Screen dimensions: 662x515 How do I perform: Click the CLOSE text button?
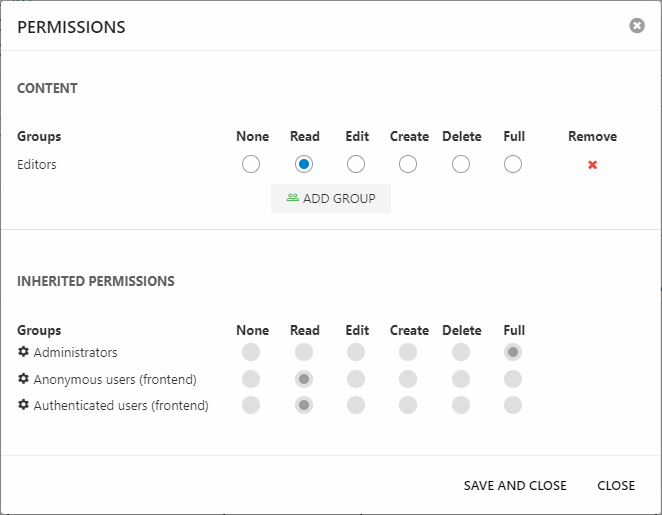[616, 485]
